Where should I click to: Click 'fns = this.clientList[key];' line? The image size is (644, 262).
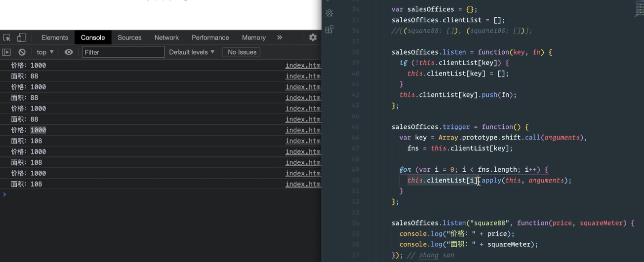click(x=460, y=148)
